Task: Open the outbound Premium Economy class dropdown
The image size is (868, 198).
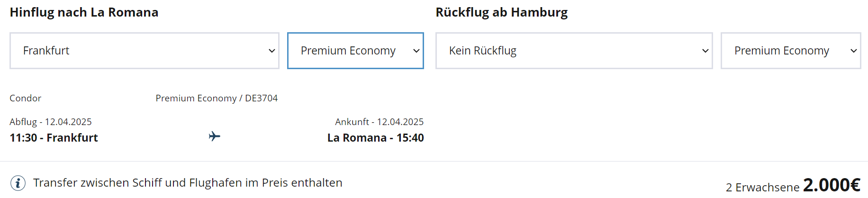Action: [x=355, y=51]
